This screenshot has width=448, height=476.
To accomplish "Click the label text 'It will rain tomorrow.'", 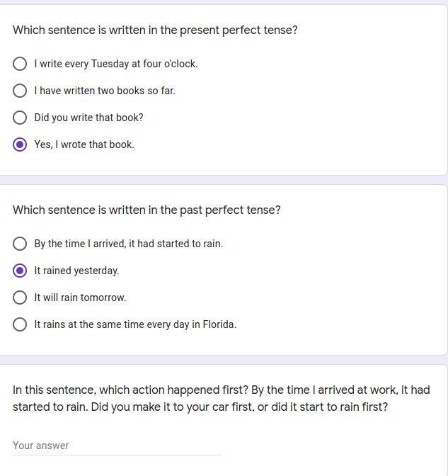I will coord(80,297).
